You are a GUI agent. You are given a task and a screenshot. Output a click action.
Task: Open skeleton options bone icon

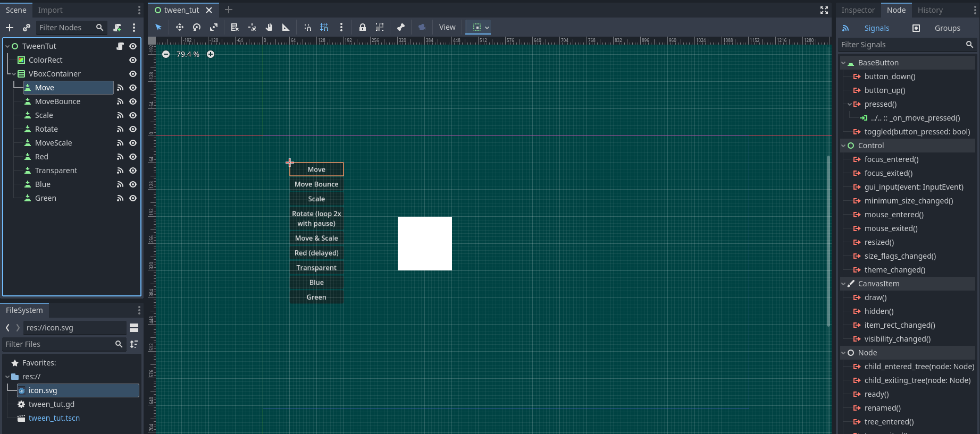pos(401,27)
